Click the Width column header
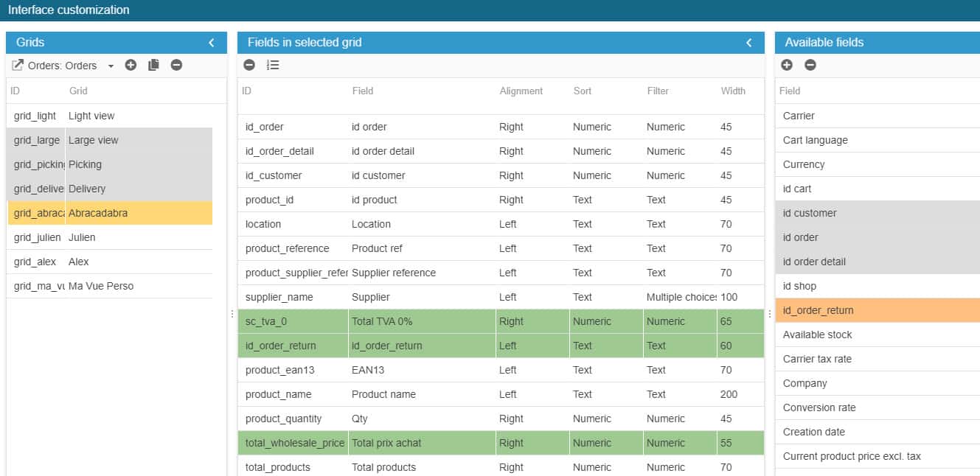 click(733, 91)
